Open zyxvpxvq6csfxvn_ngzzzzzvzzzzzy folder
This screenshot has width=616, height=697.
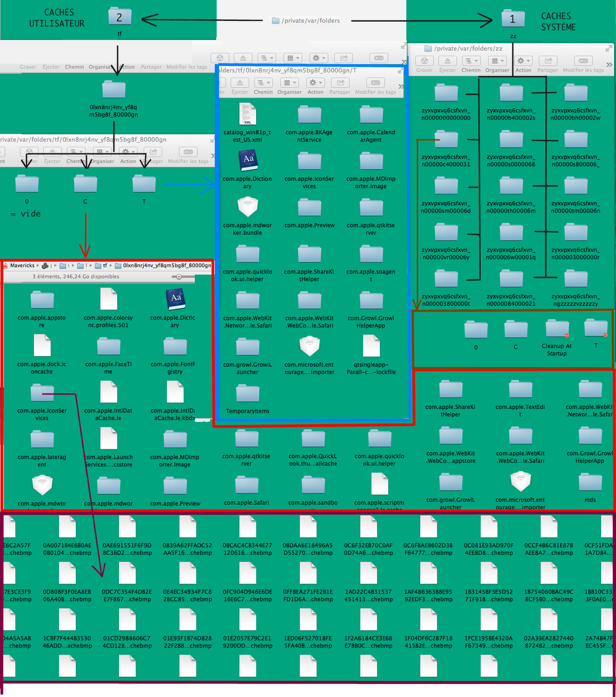click(x=576, y=278)
